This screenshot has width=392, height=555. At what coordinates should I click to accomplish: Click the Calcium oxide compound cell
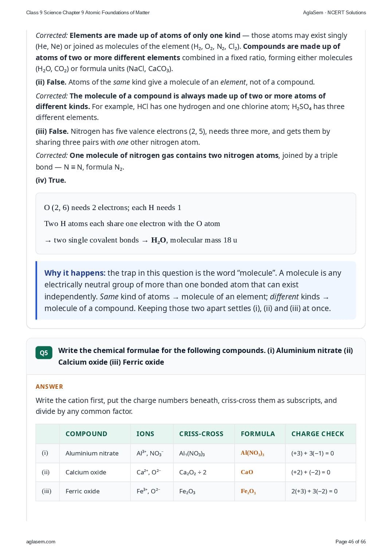[x=86, y=472]
